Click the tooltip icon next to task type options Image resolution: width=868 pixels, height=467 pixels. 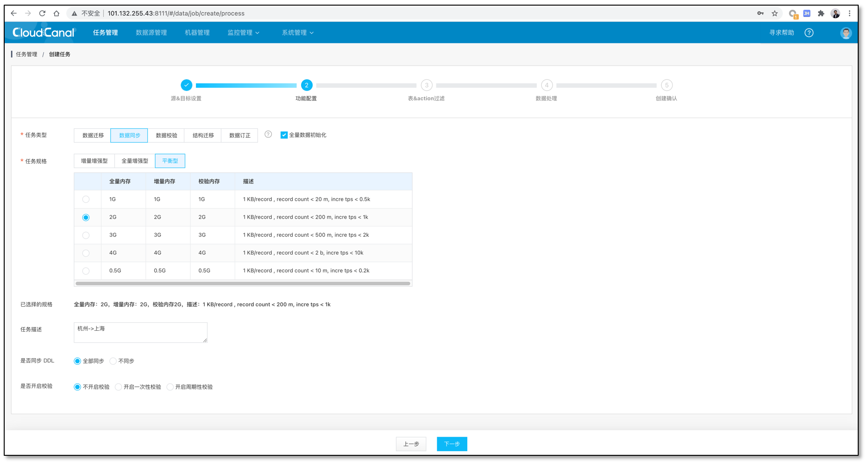coord(268,134)
